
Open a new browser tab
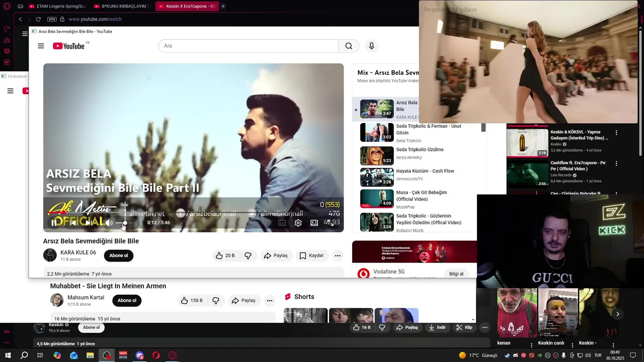point(223,6)
